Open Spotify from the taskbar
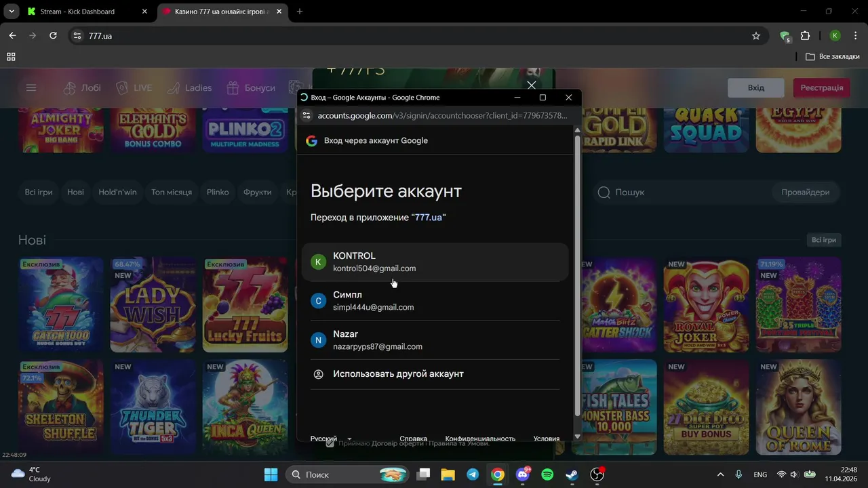The height and width of the screenshot is (488, 868). (x=547, y=475)
